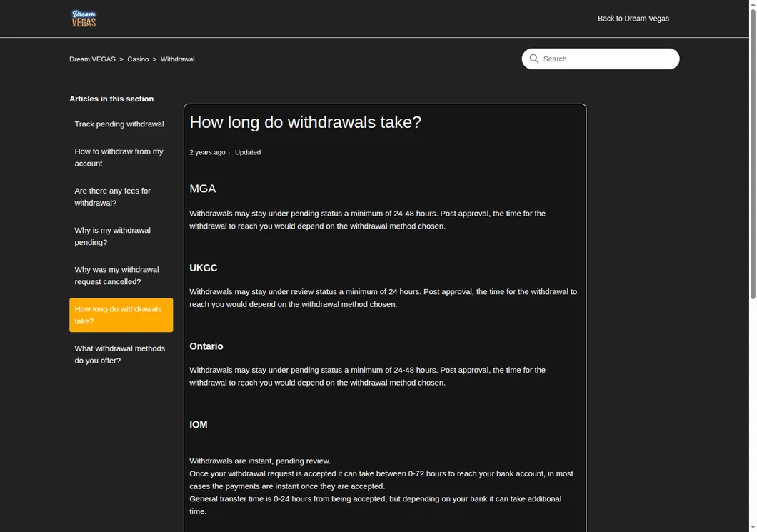This screenshot has width=757, height=532.
Task: Open How to withdraw from my account
Action: (x=121, y=157)
